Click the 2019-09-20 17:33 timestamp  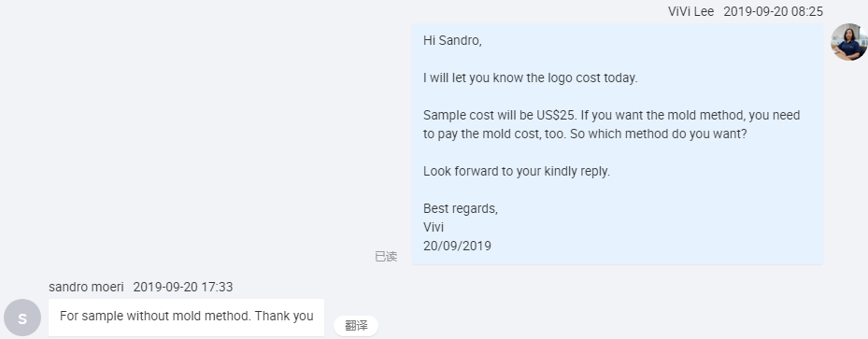point(183,287)
